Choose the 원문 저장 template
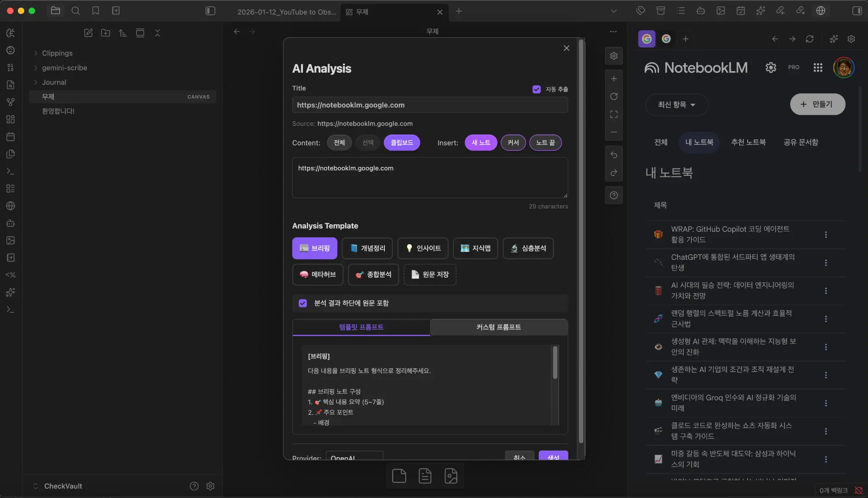 pos(430,275)
